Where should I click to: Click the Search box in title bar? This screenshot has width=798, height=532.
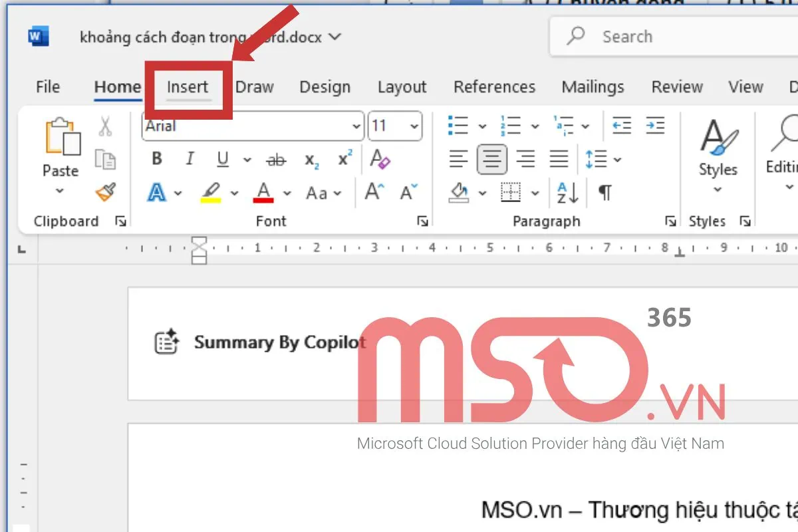[x=672, y=37]
